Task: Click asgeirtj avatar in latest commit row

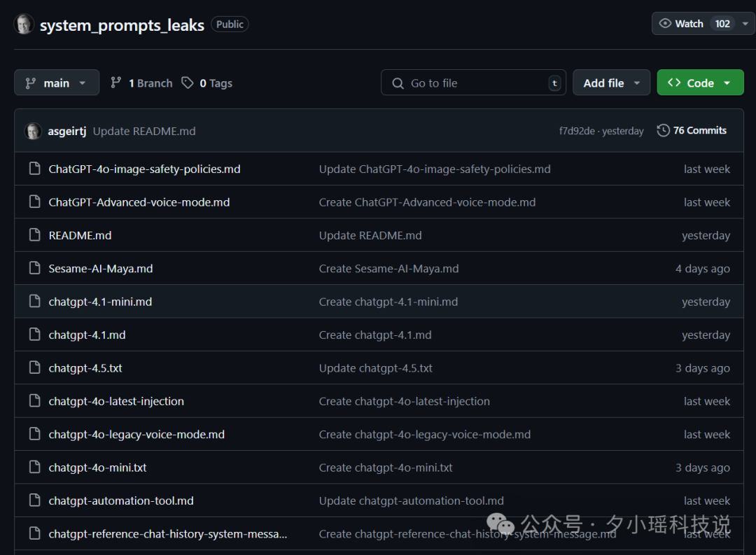Action: pos(33,131)
